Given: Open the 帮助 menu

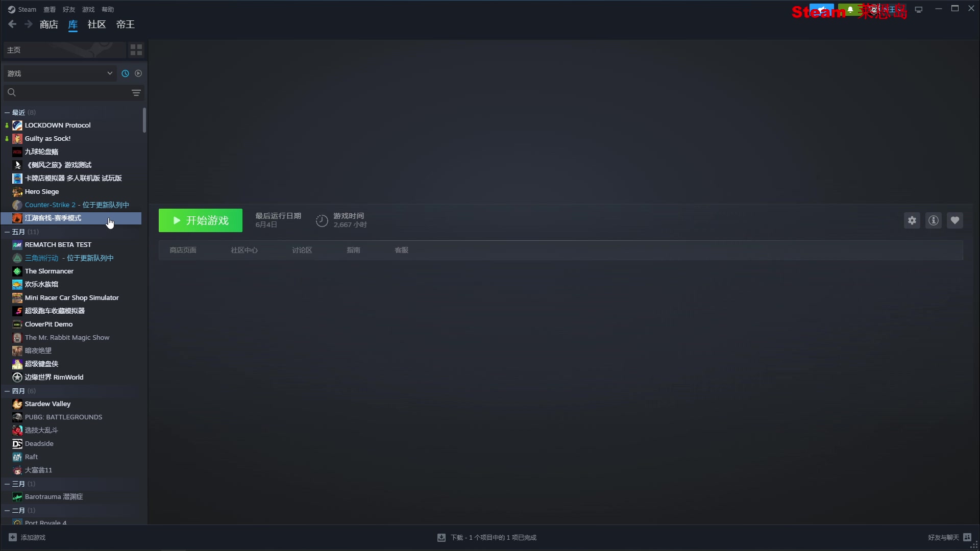Looking at the screenshot, I should (108, 9).
